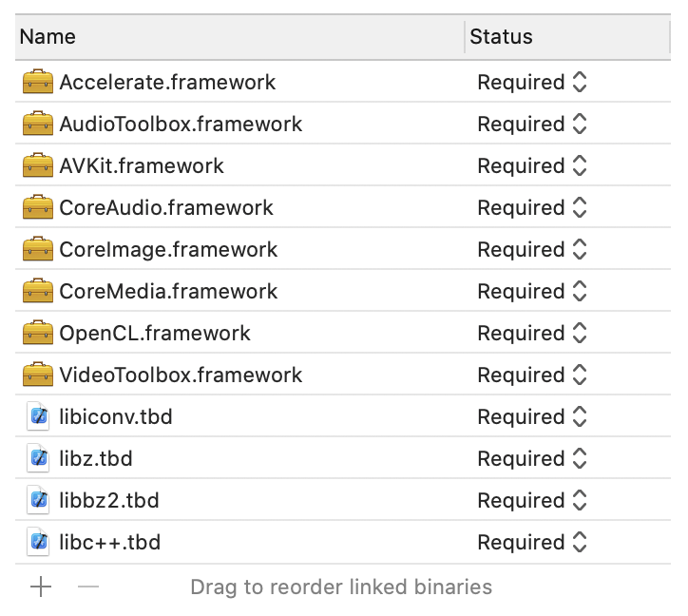Screen dimensions: 688x616
Task: Select the CoreMedia.framework entry
Action: (168, 292)
